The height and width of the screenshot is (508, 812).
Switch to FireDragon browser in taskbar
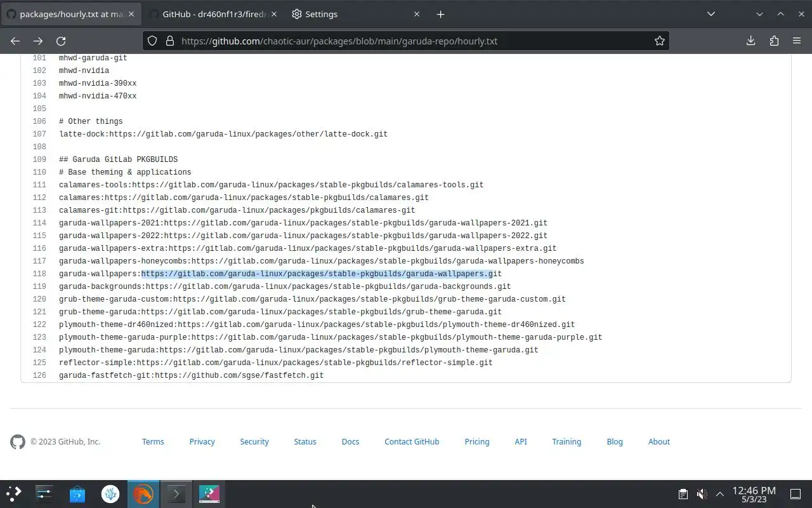pyautogui.click(x=143, y=493)
